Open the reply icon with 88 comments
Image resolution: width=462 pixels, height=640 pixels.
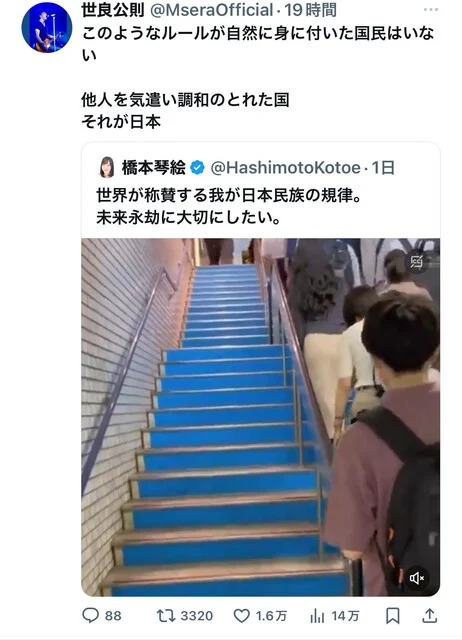91,615
